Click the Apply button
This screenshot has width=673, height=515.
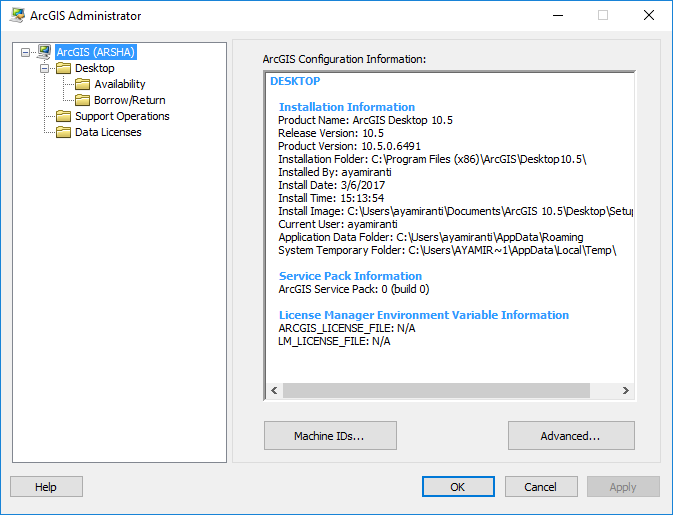point(623,487)
